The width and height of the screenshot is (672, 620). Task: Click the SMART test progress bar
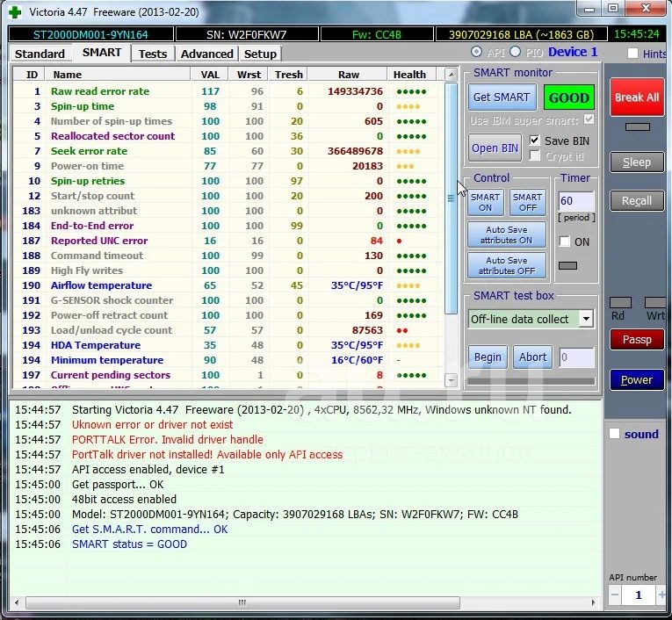[x=531, y=381]
